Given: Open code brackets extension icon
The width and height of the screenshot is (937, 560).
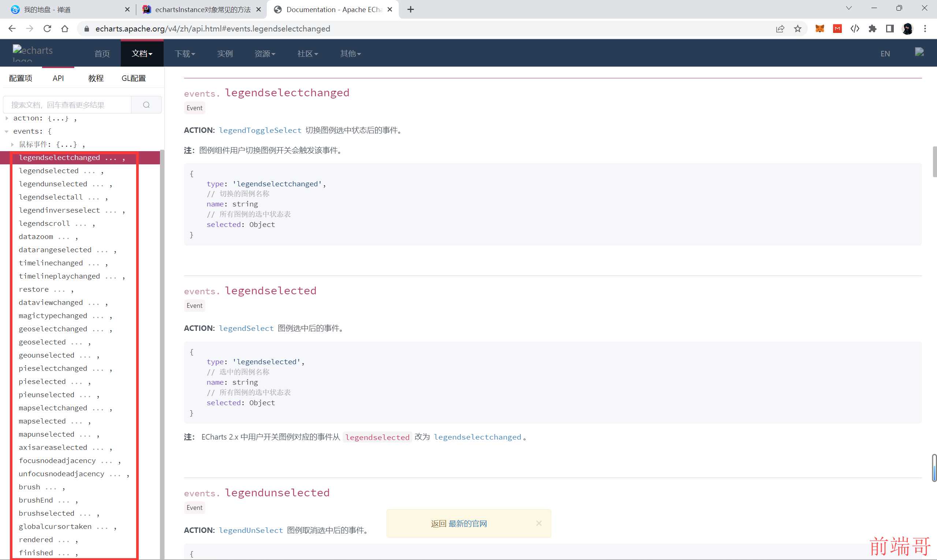Looking at the screenshot, I should point(855,29).
